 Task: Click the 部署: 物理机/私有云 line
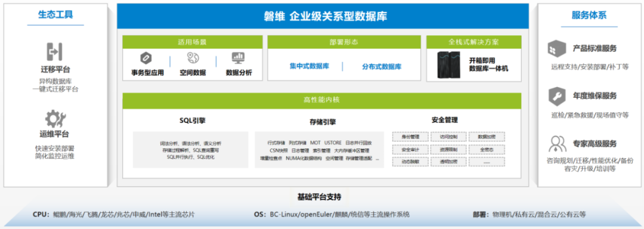click(x=529, y=215)
